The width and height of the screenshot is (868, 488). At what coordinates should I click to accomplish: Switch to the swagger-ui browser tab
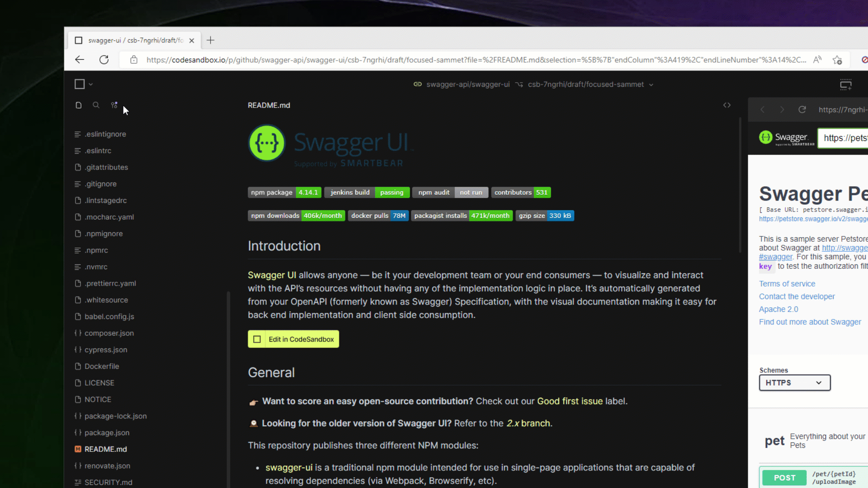[x=133, y=40]
